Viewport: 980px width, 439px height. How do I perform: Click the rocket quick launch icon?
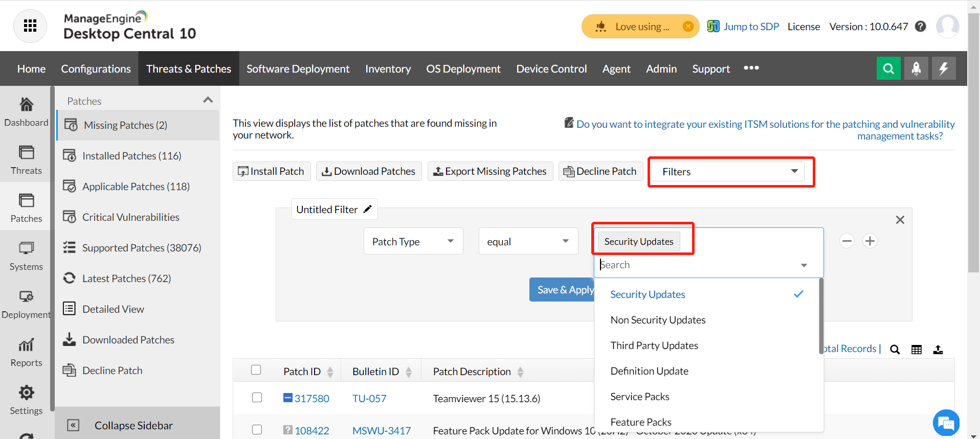click(916, 68)
